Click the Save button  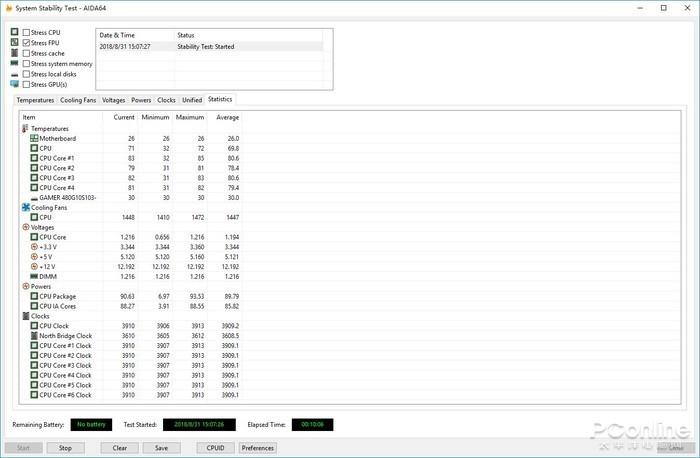click(161, 448)
